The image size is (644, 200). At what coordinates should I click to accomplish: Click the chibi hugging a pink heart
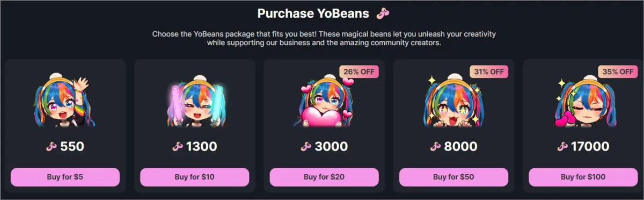324,101
